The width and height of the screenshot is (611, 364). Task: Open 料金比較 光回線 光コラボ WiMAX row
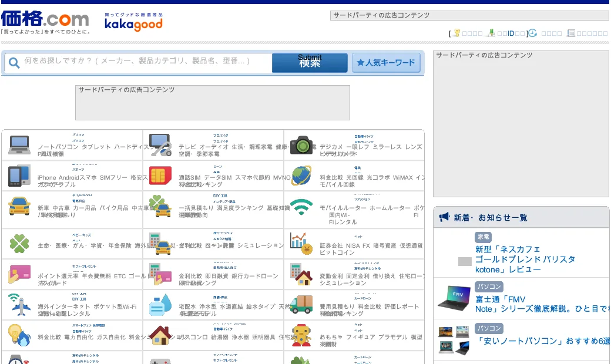[x=372, y=177]
